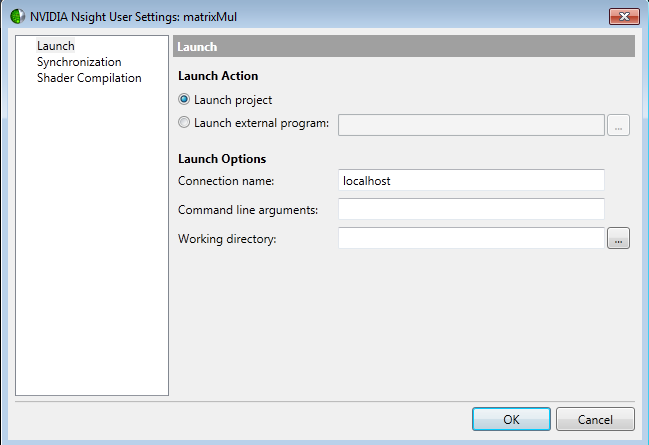
Task: Click the external program path field
Action: pyautogui.click(x=471, y=125)
